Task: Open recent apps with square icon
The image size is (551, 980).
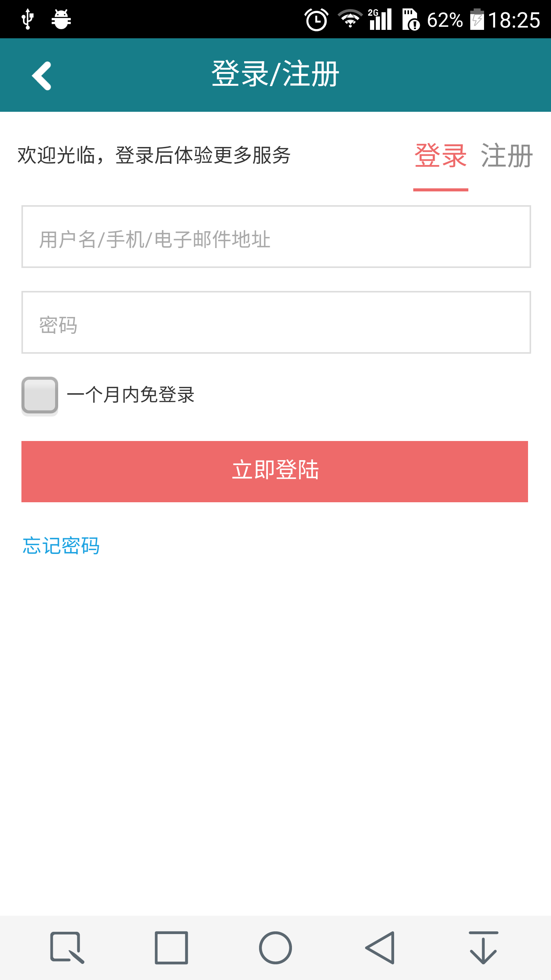Action: click(x=171, y=948)
